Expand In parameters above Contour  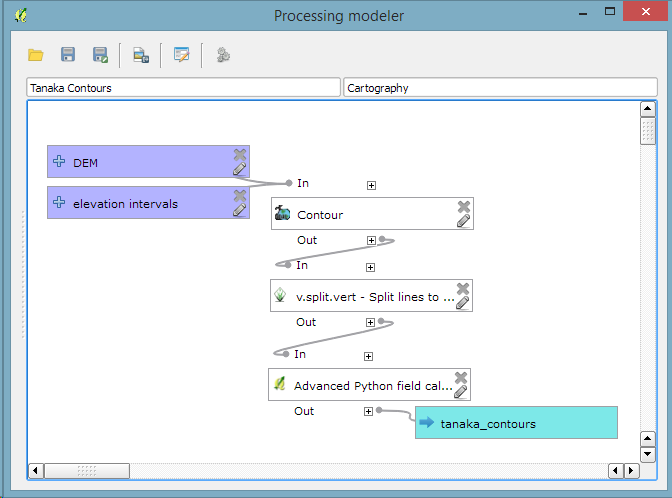[372, 186]
